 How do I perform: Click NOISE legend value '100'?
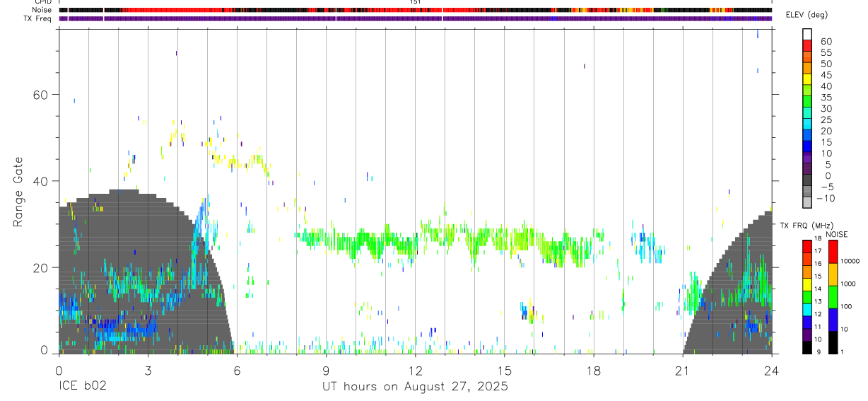(847, 306)
